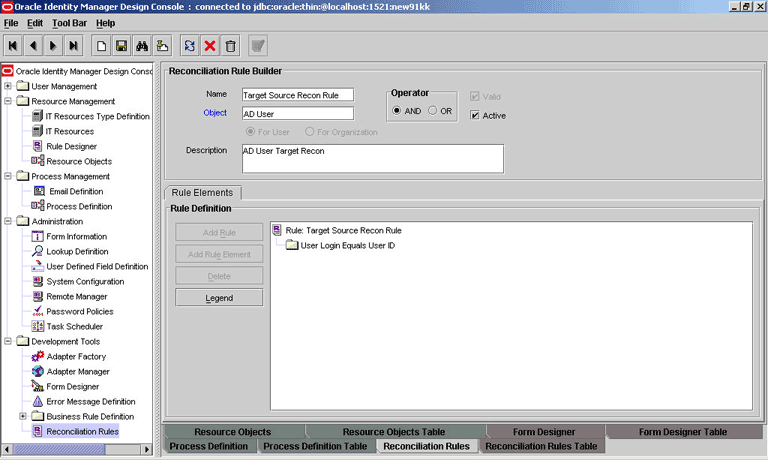Select the OR operator radio button

(x=432, y=111)
